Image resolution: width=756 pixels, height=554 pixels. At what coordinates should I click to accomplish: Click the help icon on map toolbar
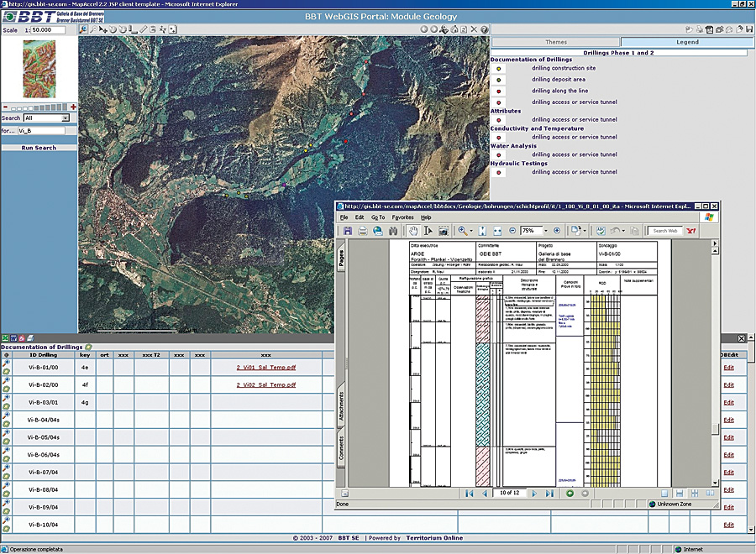pos(484,29)
